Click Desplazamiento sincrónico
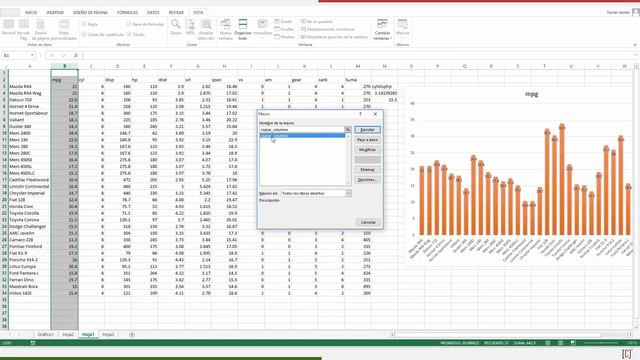This screenshot has width=640, height=360. click(327, 29)
